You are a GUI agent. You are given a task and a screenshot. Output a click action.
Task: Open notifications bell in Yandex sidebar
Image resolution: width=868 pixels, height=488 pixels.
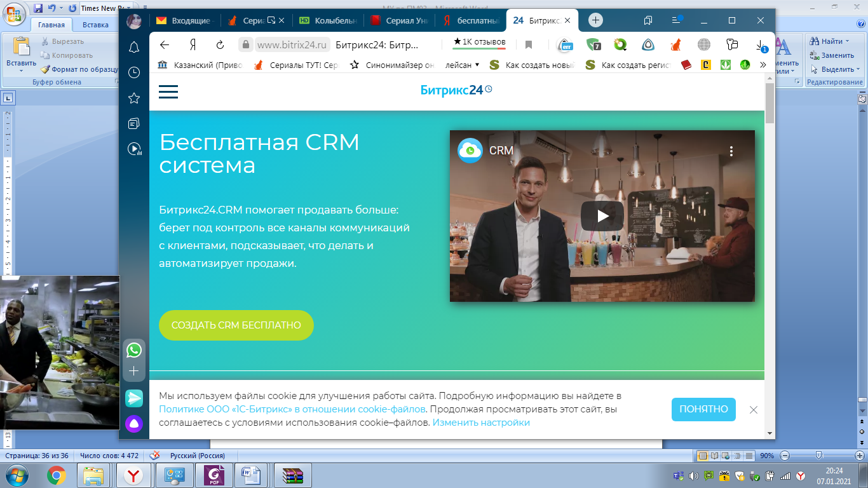[x=134, y=47]
